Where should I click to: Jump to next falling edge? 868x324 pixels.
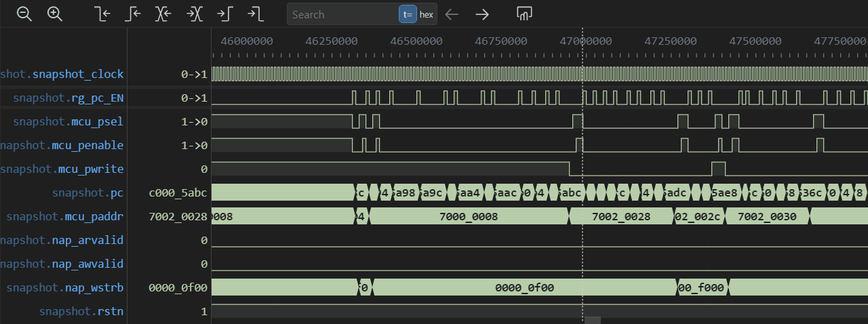pos(255,14)
